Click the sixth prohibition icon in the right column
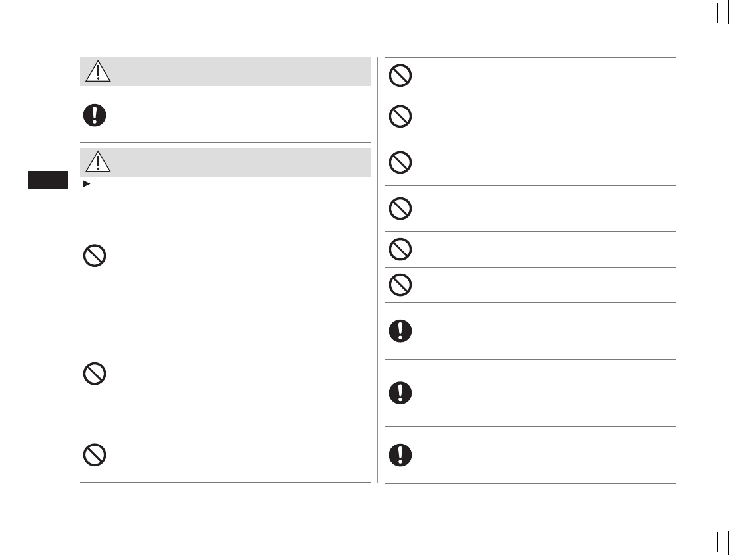Image resolution: width=756 pixels, height=555 pixels. click(400, 285)
